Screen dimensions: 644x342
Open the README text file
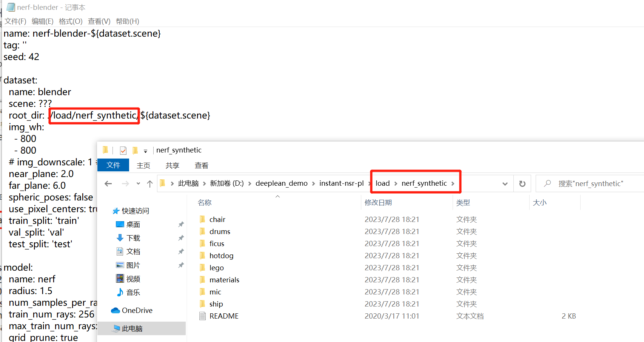tap(224, 316)
